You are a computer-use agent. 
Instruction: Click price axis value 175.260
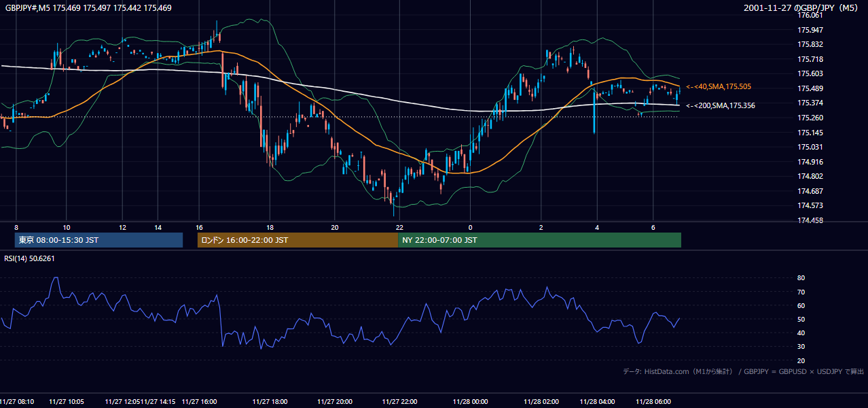point(810,118)
